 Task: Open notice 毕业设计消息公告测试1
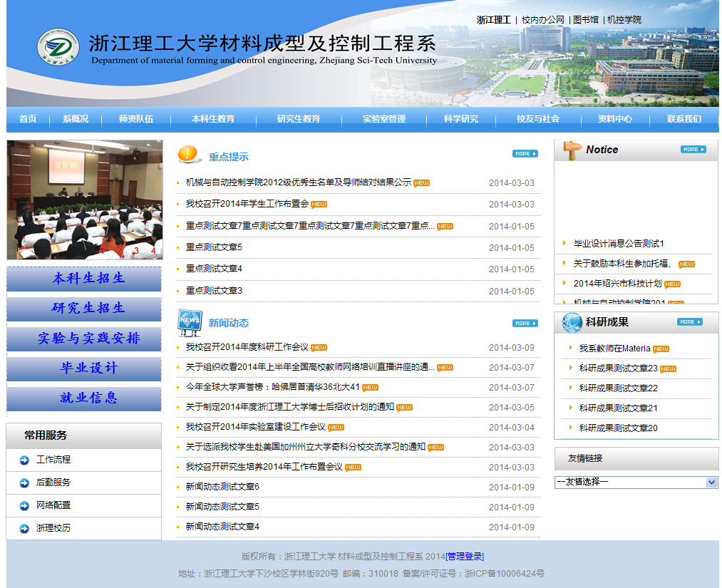click(x=619, y=244)
